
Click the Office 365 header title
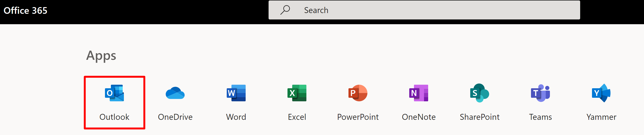tap(25, 10)
